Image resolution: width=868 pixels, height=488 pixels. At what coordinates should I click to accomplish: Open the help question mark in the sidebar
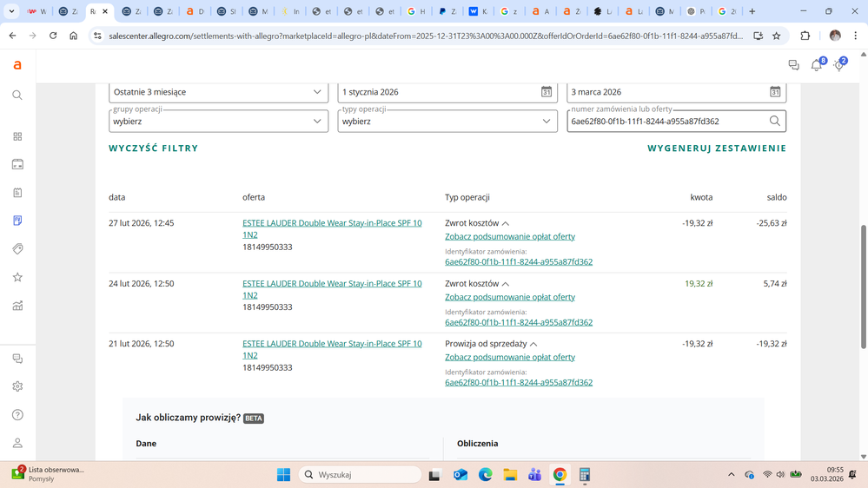point(17,415)
